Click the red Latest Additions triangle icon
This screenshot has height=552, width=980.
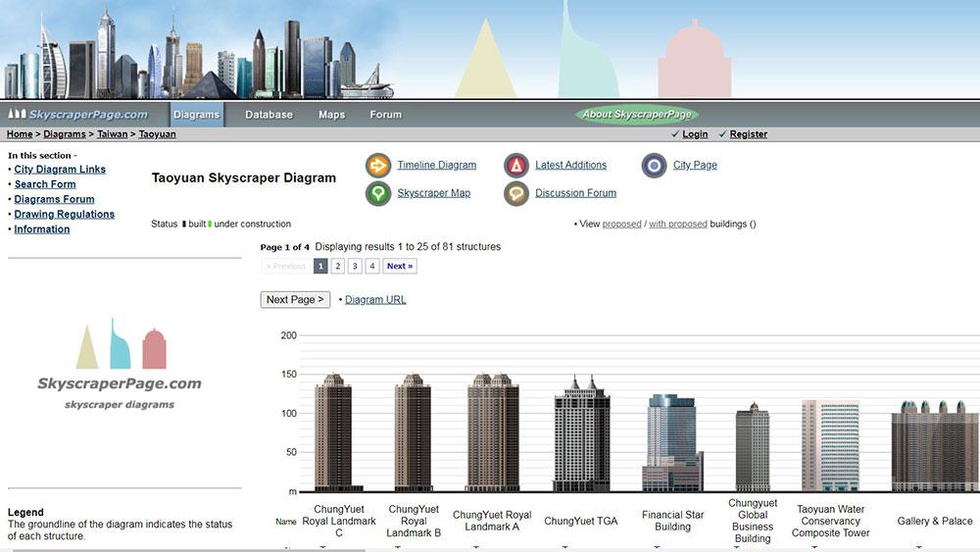click(516, 166)
